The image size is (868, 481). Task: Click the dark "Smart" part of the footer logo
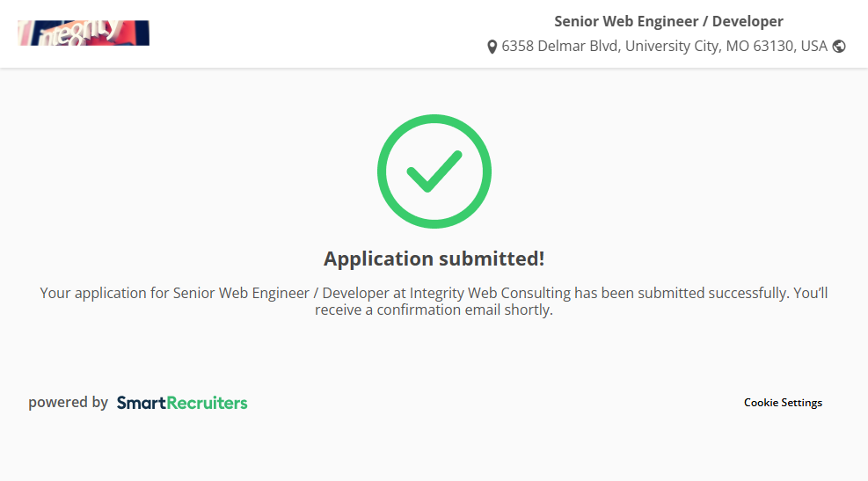coord(141,403)
